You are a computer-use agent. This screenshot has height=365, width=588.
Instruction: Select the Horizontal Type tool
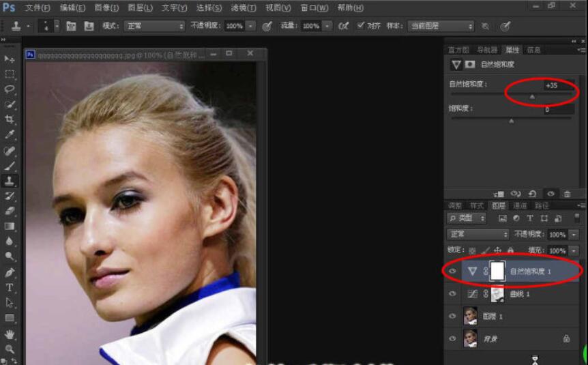(10, 288)
